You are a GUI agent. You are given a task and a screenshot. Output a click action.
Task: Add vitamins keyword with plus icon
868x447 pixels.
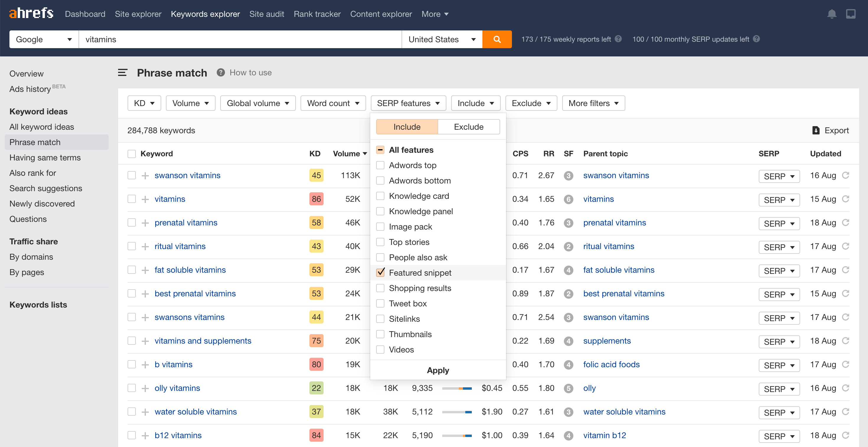tap(145, 199)
